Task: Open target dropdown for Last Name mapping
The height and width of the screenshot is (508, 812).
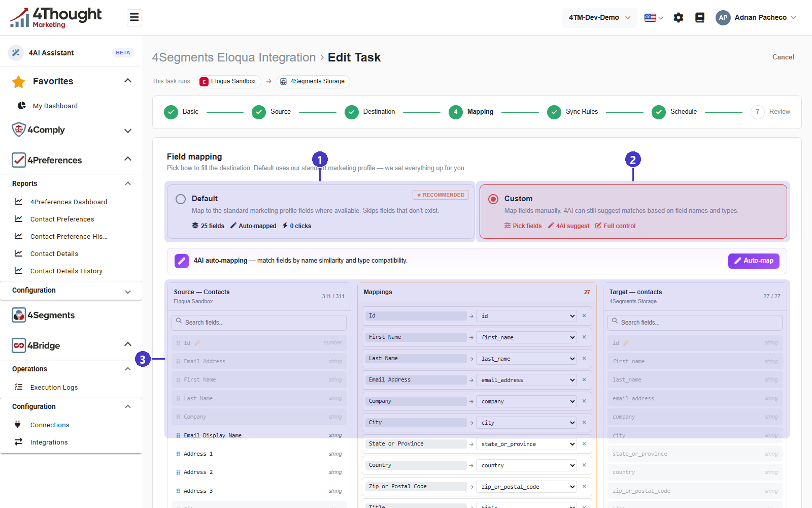Action: coord(526,359)
